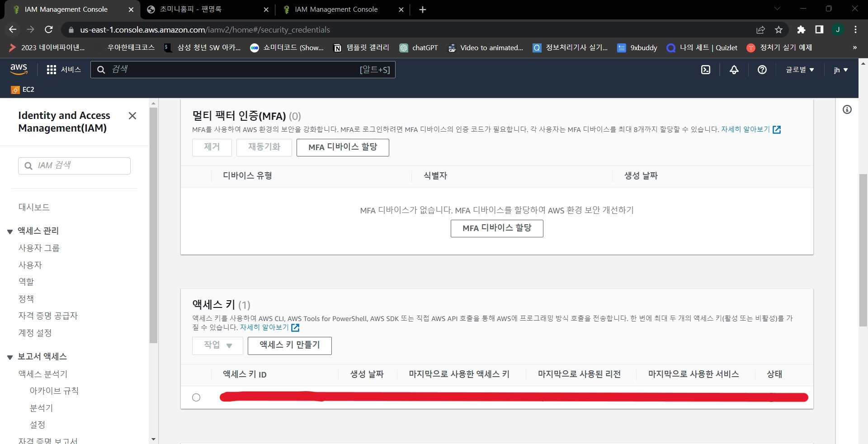Image resolution: width=868 pixels, height=444 pixels.
Task: Open the 글로벌 region dropdown
Action: coord(799,70)
